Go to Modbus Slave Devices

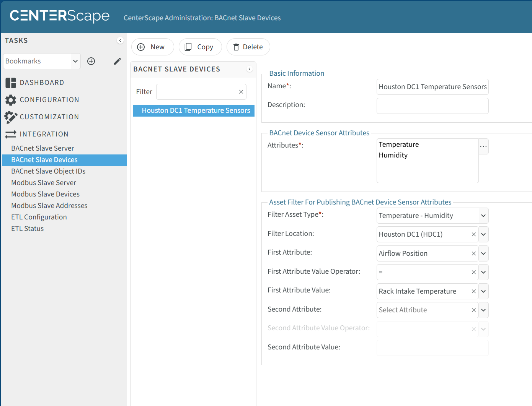point(45,194)
